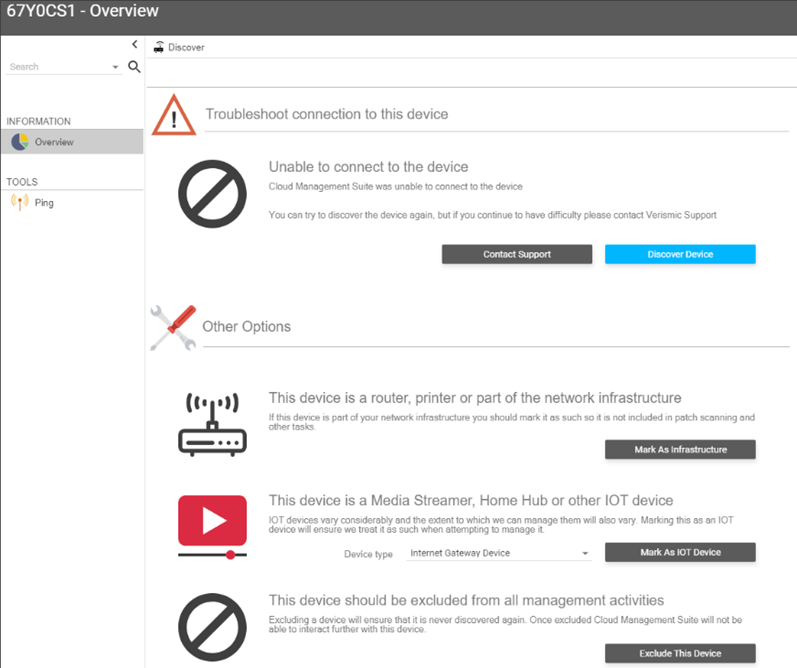Open the Ping tool entry
This screenshot has width=797, height=668.
click(72, 202)
